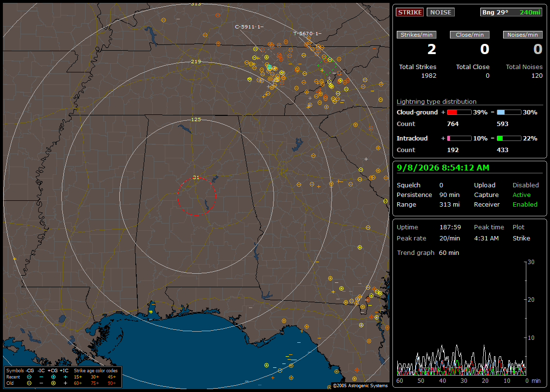
Task: Toggle the NOISE indicator button
Action: [441, 12]
